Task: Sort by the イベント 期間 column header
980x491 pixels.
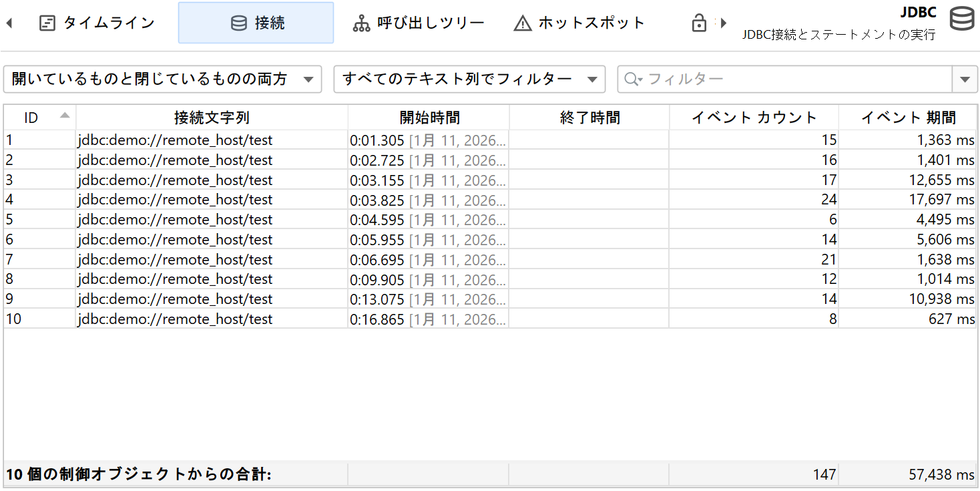Action: tap(907, 118)
